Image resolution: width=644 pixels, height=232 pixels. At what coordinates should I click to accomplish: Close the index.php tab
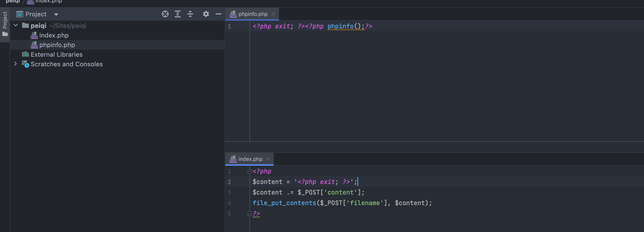268,159
